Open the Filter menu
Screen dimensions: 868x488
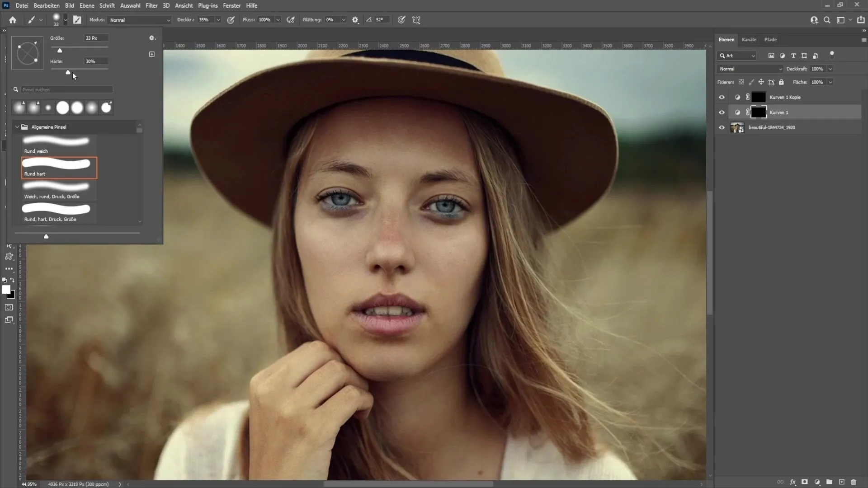pyautogui.click(x=151, y=5)
